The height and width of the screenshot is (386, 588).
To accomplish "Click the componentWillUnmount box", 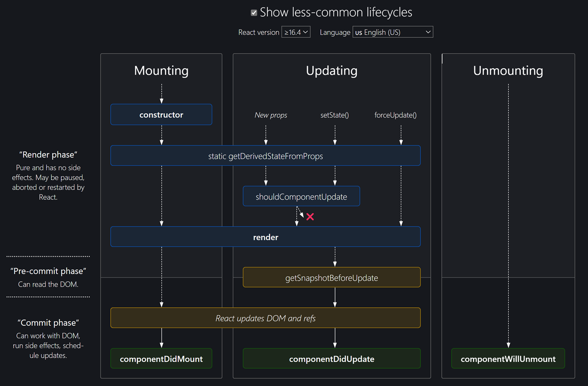I will click(508, 359).
